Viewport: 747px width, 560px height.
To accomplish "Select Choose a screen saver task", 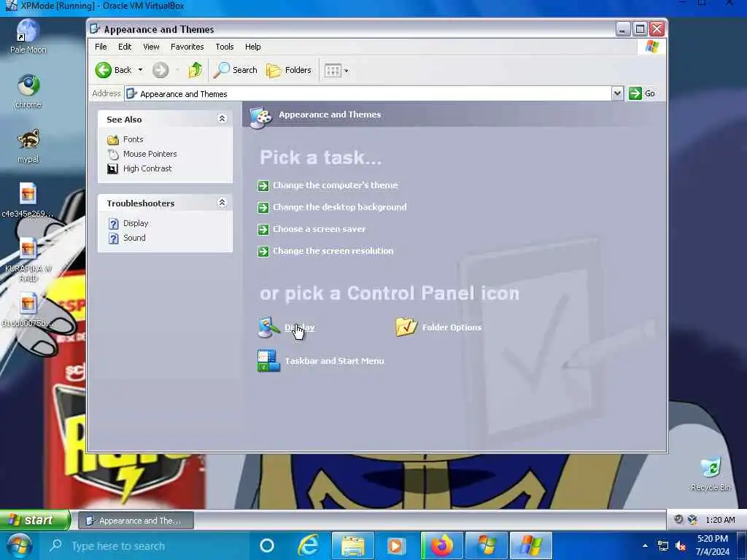I will 319,229.
